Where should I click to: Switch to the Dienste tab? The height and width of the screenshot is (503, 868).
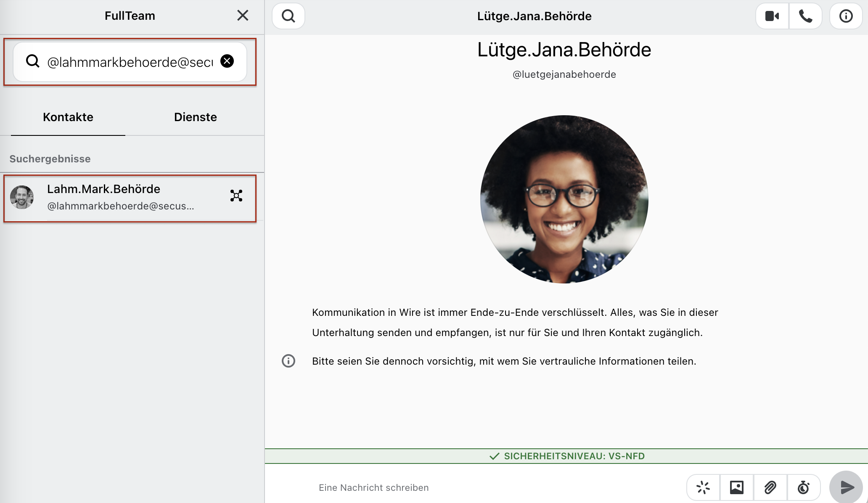(196, 117)
